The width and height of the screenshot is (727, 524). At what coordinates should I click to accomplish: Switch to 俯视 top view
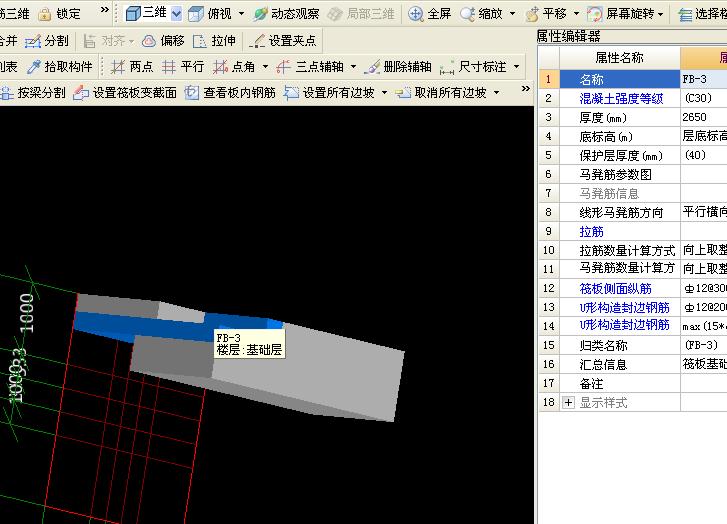tap(210, 14)
